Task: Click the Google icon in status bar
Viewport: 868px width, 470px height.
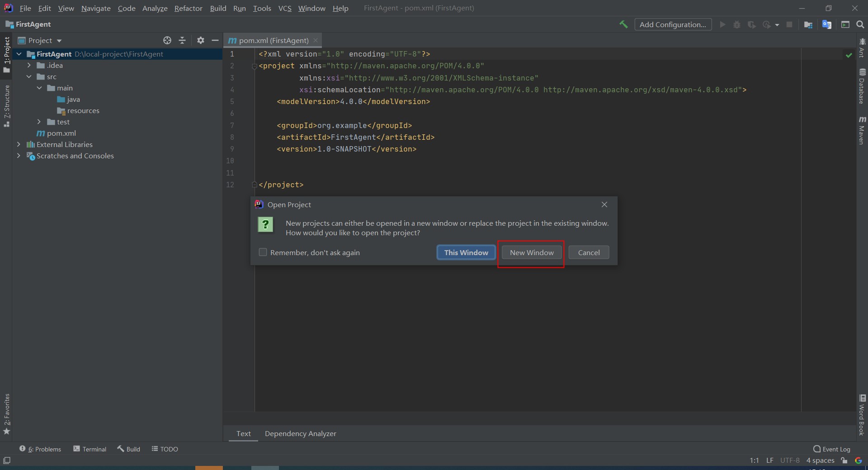Action: (x=859, y=461)
